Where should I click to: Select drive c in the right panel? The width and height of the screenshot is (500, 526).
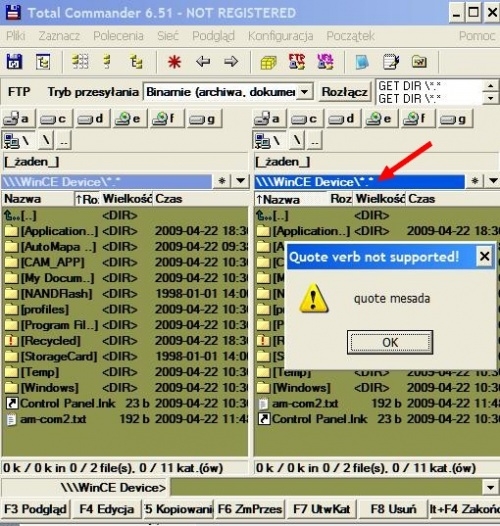pyautogui.click(x=304, y=119)
